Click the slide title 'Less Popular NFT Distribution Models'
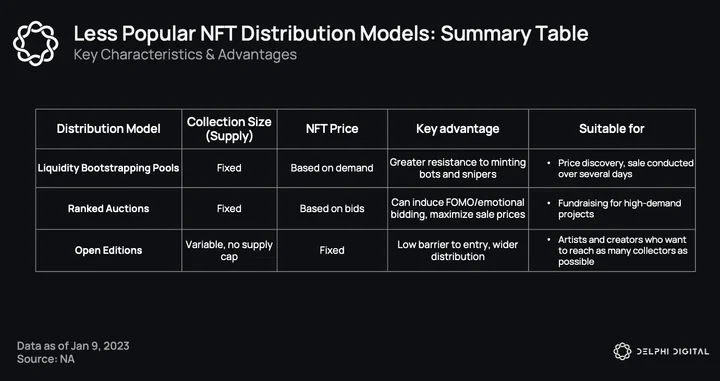Screen dimensions: 720x381 (331, 34)
